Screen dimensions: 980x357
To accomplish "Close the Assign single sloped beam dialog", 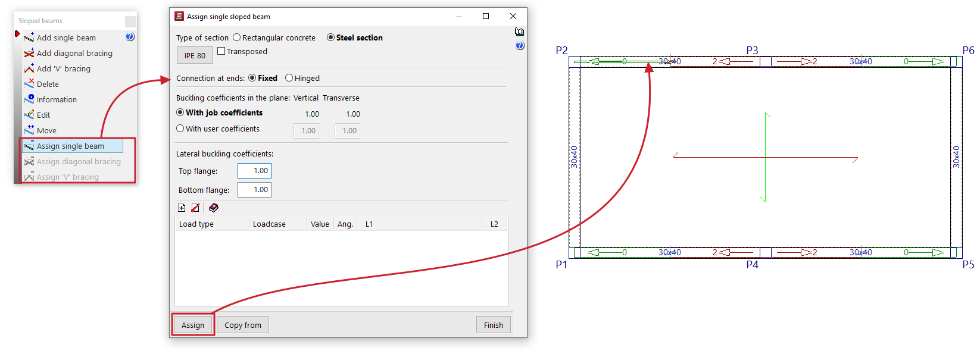I will (513, 16).
